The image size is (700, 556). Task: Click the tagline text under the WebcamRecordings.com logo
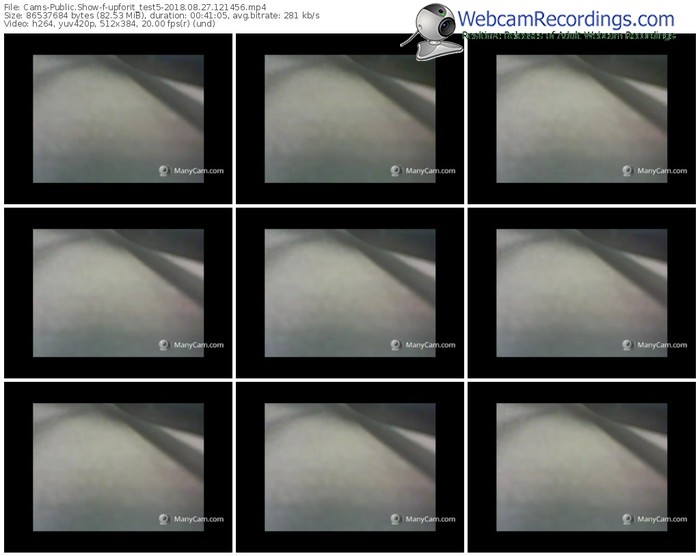[x=568, y=35]
